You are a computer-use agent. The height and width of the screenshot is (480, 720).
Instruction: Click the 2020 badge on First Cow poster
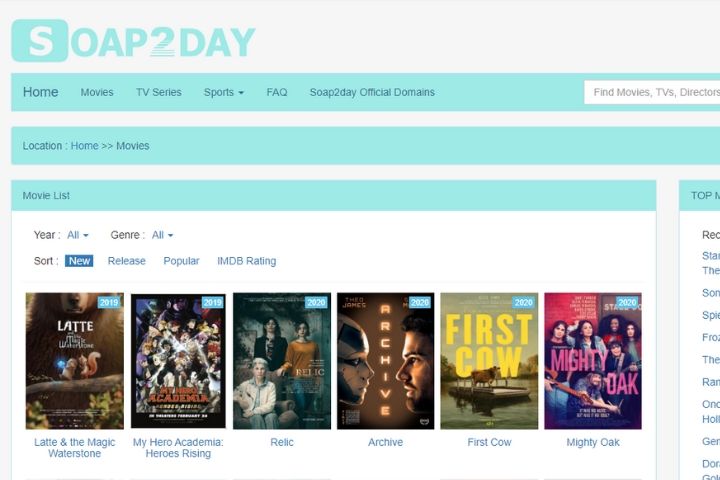[x=523, y=302]
